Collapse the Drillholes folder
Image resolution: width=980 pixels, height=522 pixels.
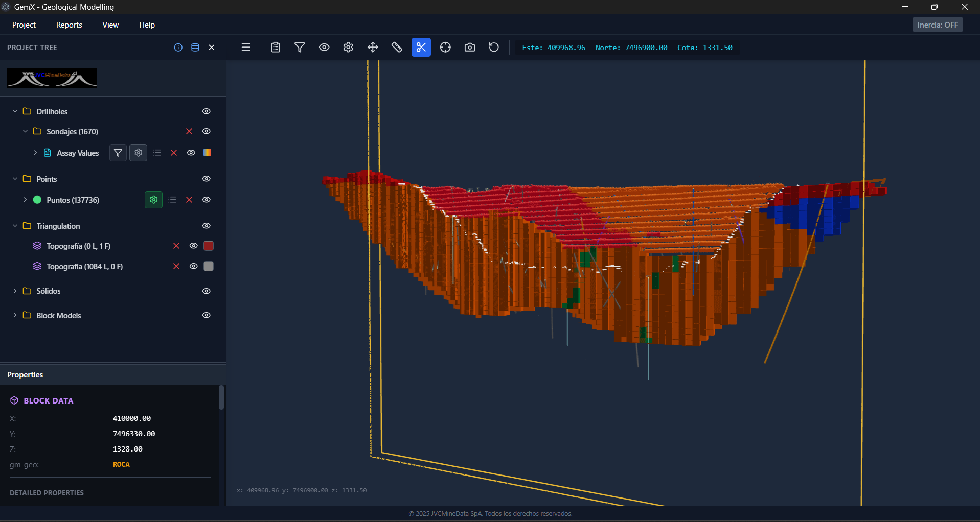click(15, 111)
